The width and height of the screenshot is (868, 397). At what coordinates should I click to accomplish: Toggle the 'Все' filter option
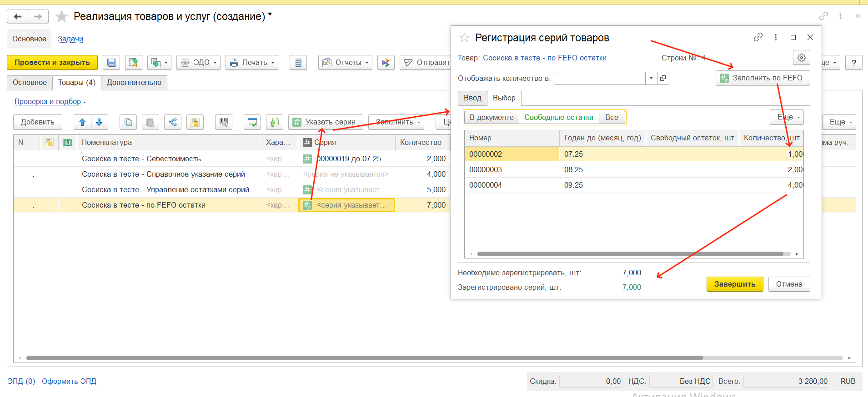[612, 117]
